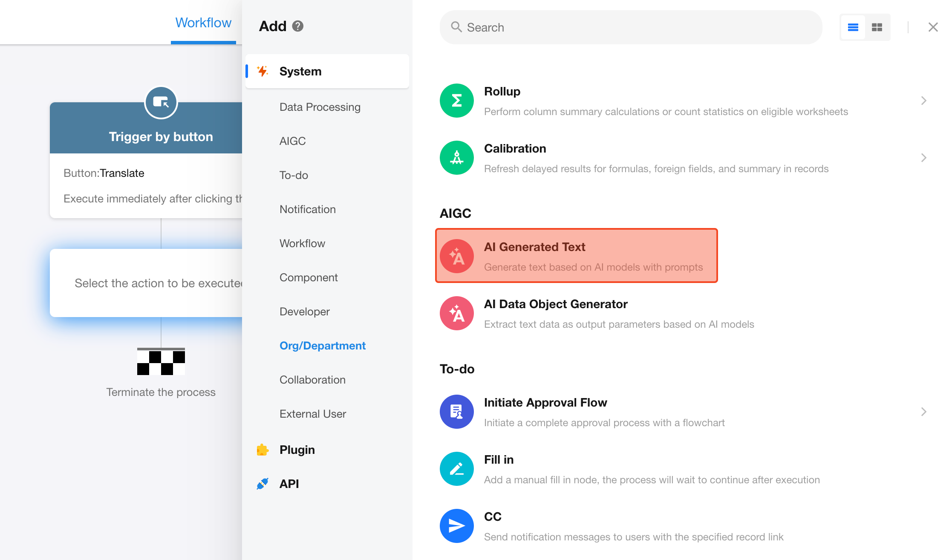Click Fill in description about manual node
This screenshot has width=952, height=560.
point(652,480)
